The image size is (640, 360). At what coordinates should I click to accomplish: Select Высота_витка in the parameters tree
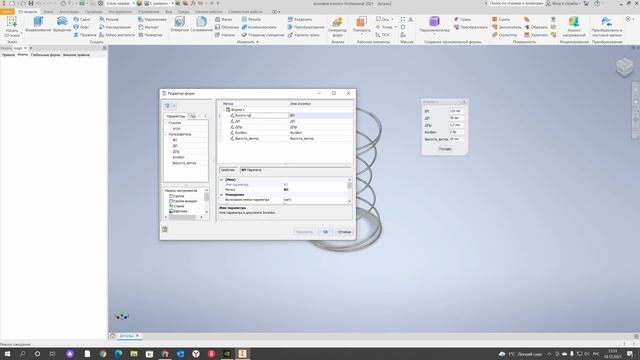click(x=184, y=163)
